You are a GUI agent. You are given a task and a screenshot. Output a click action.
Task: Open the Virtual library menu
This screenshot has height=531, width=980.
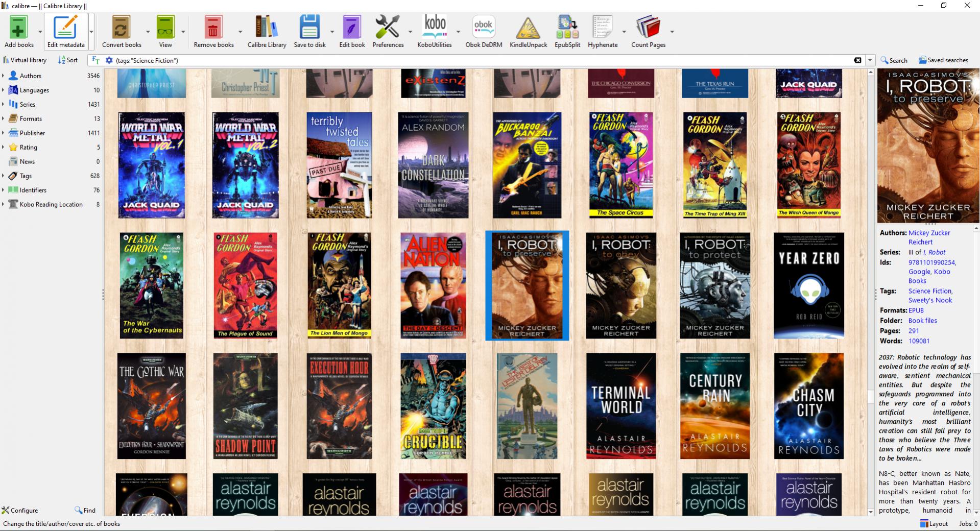point(25,60)
